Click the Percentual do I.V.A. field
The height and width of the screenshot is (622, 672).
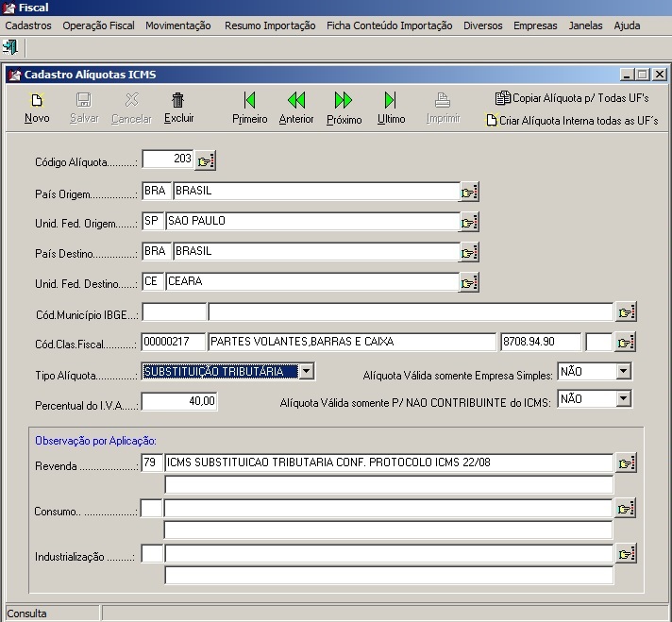click(x=180, y=402)
